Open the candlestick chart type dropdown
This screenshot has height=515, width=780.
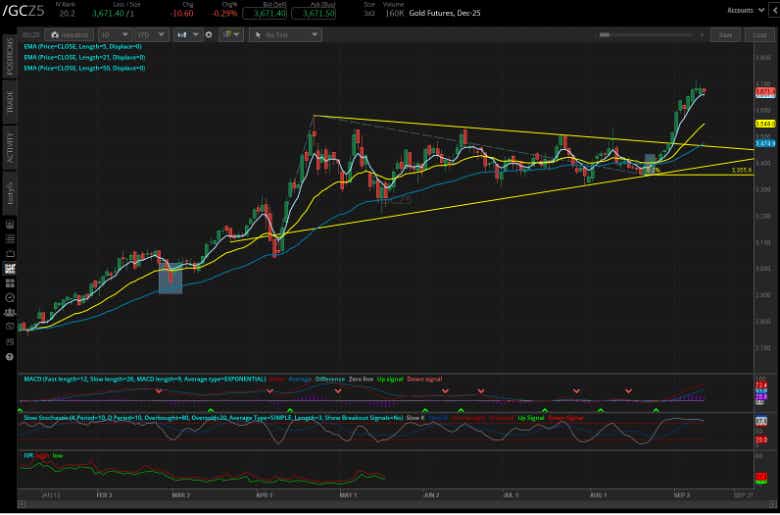[188, 35]
